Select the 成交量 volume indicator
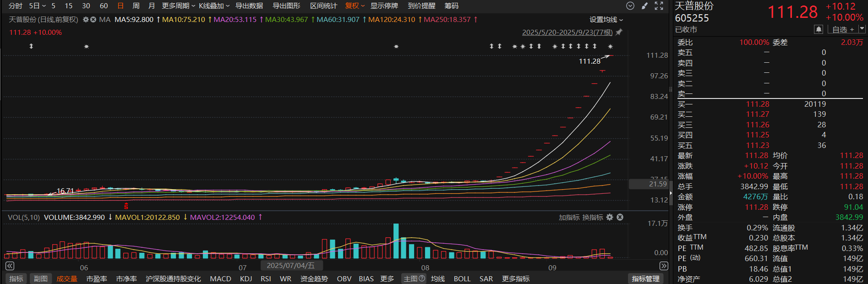The image size is (868, 284). [x=67, y=279]
